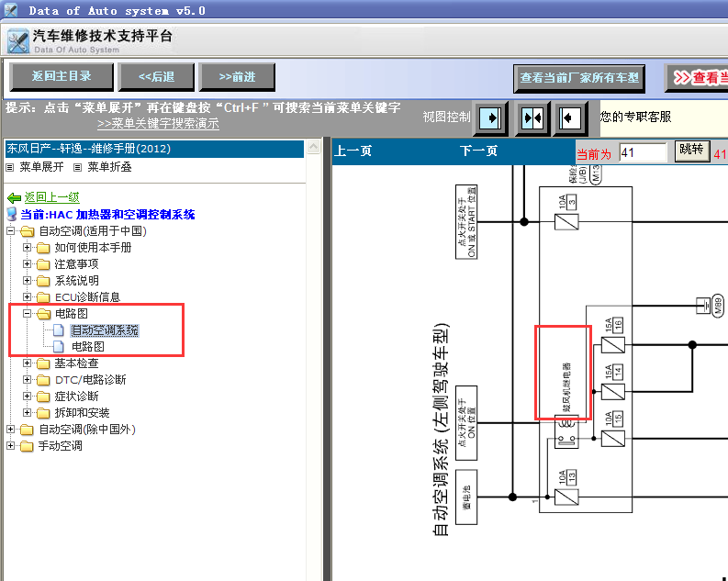Click the open 电路图 folder icon
Image resolution: width=728 pixels, height=581 pixels.
(43, 314)
